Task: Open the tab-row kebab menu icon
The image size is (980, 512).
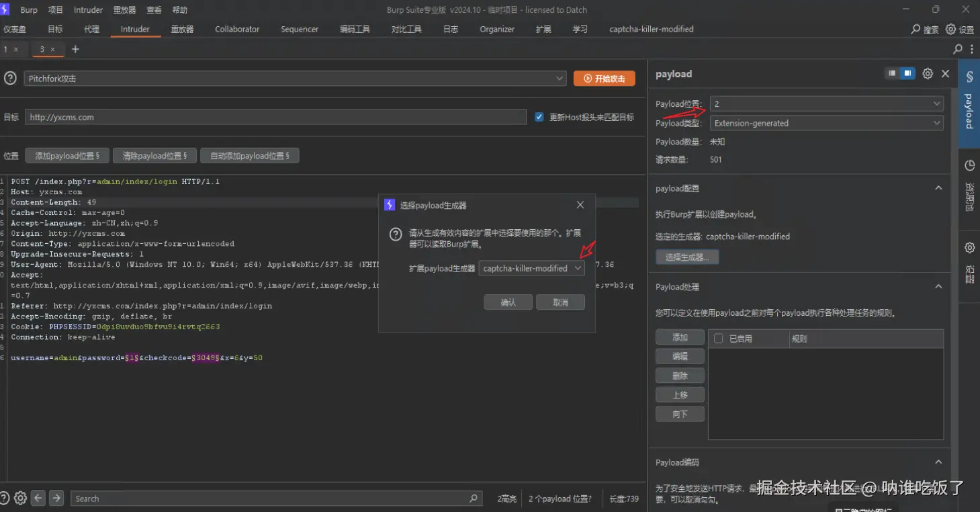Action: [972, 49]
